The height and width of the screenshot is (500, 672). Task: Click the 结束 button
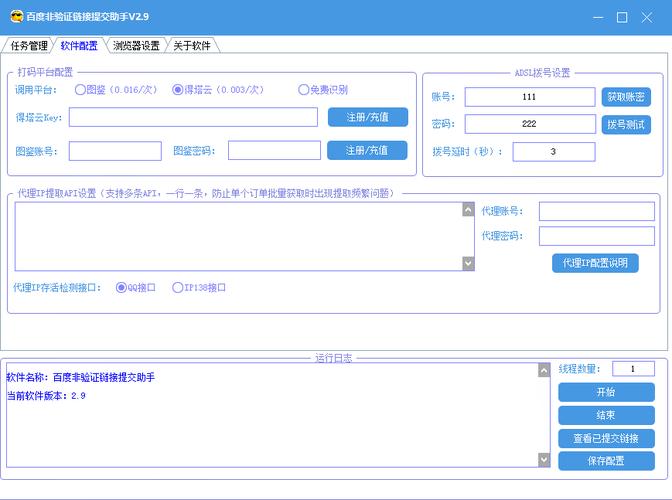[x=606, y=415]
